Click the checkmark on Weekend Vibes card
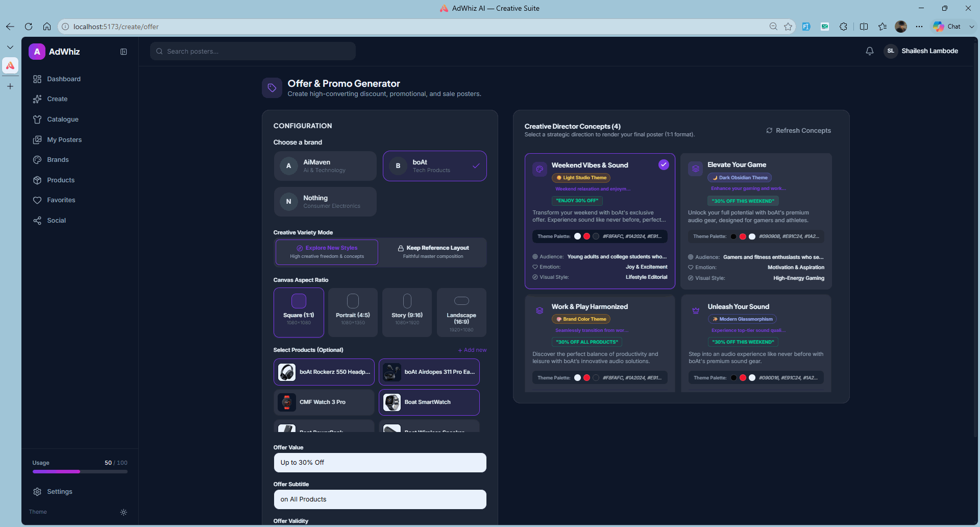 point(664,164)
